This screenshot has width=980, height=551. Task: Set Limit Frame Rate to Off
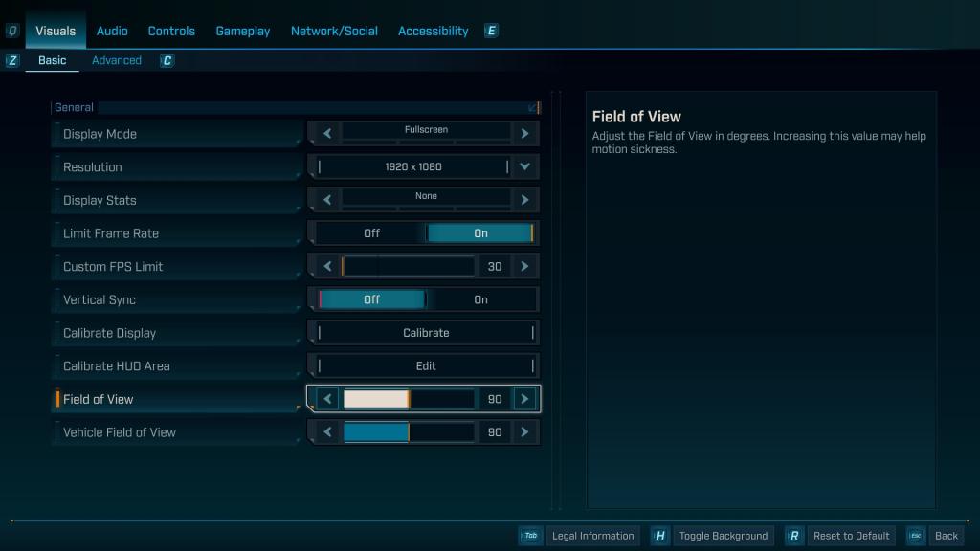point(371,232)
